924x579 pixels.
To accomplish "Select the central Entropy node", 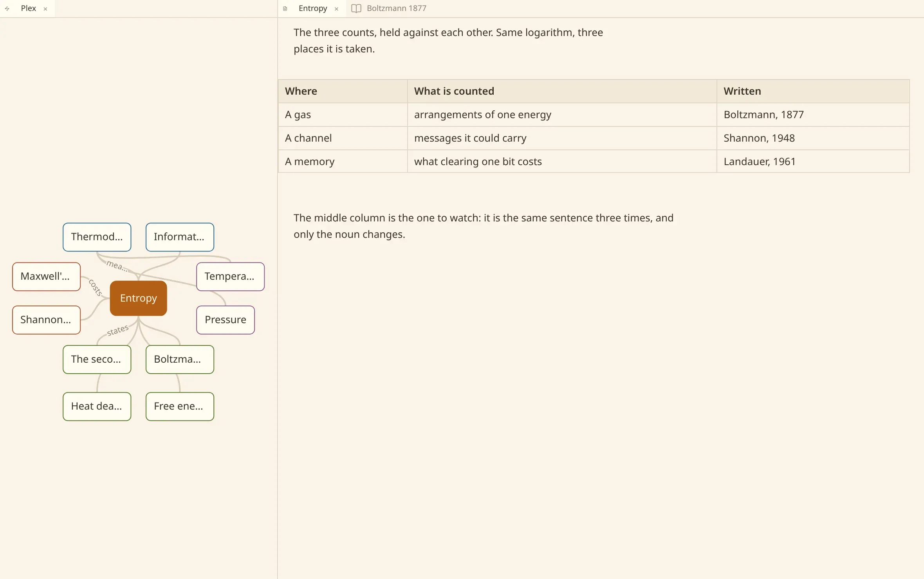I will pyautogui.click(x=139, y=298).
